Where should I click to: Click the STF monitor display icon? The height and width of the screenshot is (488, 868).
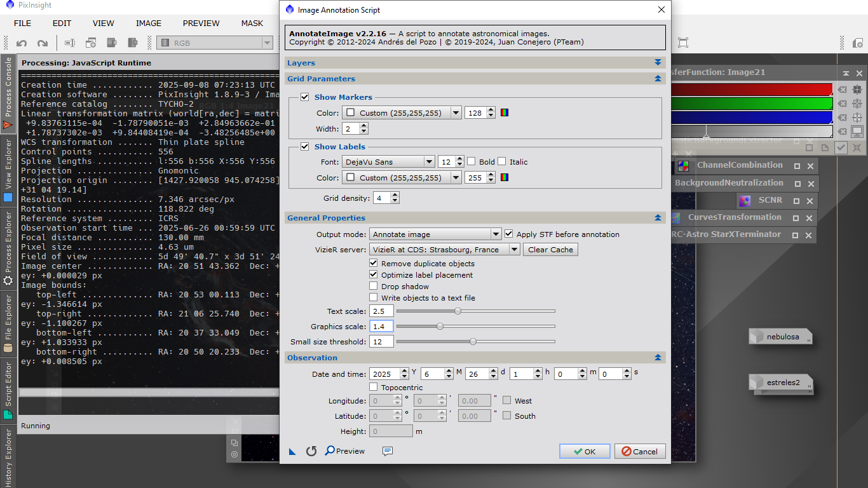pyautogui.click(x=857, y=132)
